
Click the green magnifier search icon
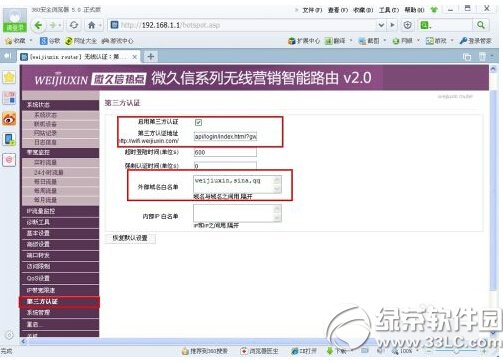[x=481, y=25]
